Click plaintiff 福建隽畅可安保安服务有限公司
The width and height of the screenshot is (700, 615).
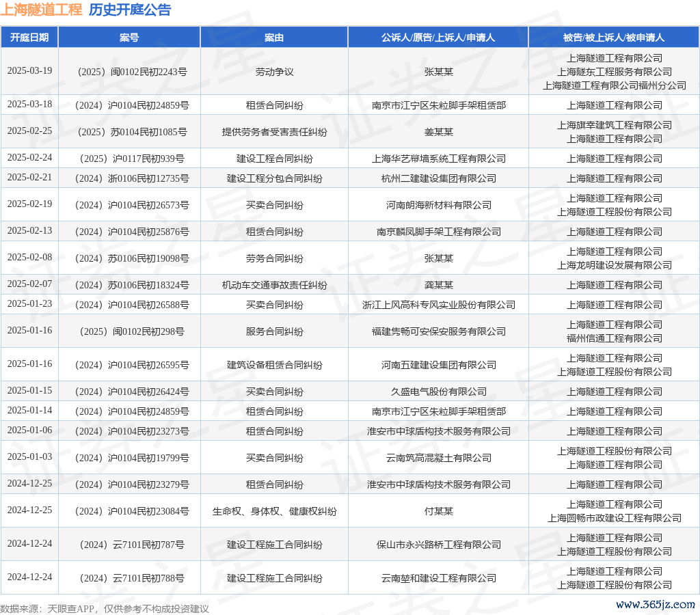(x=438, y=332)
